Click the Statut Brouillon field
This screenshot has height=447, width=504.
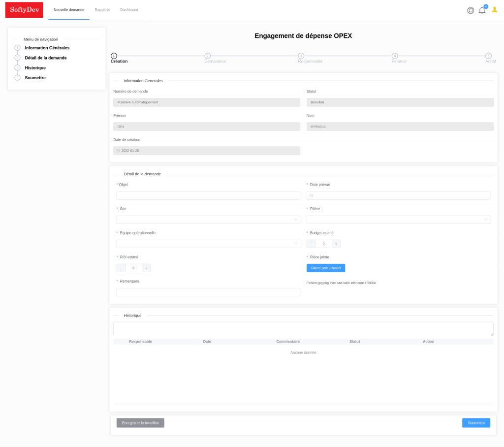pyautogui.click(x=400, y=102)
